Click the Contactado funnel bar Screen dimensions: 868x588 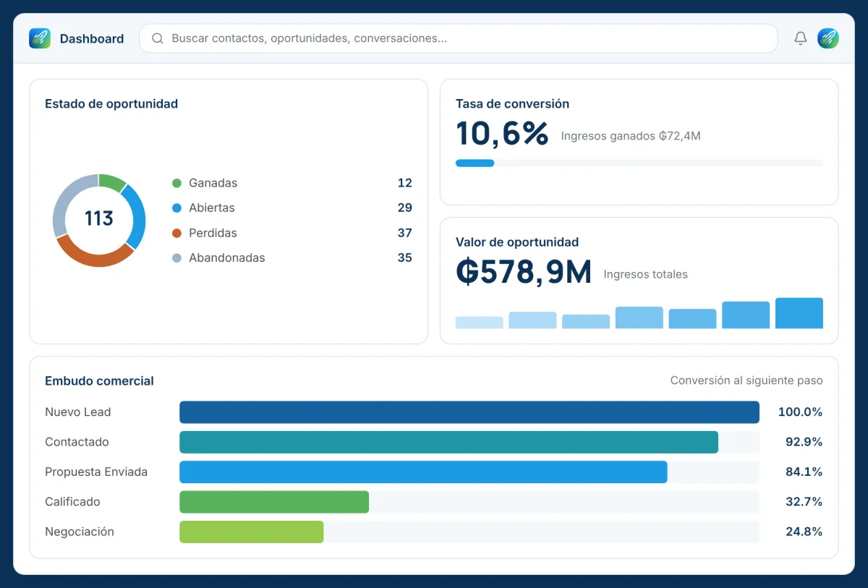click(448, 442)
